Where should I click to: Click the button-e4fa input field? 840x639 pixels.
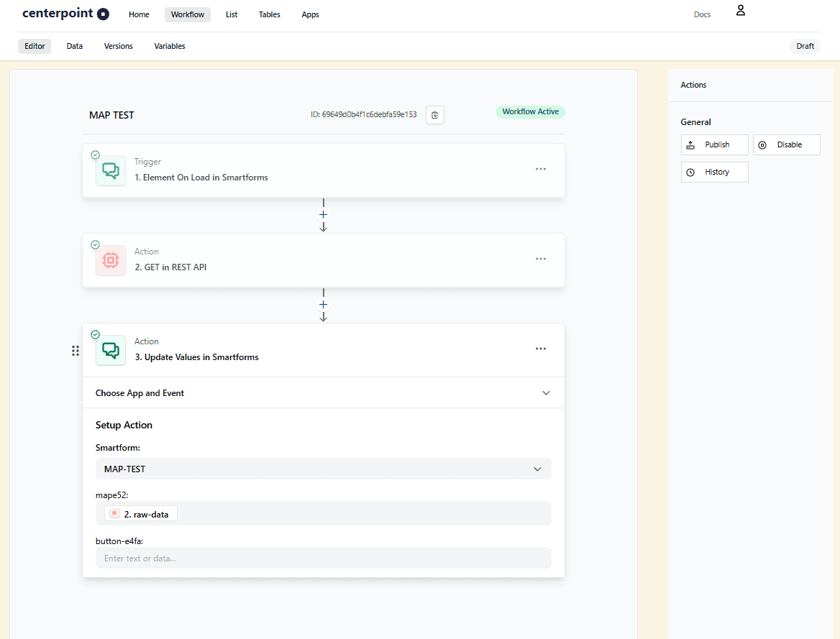(x=323, y=558)
